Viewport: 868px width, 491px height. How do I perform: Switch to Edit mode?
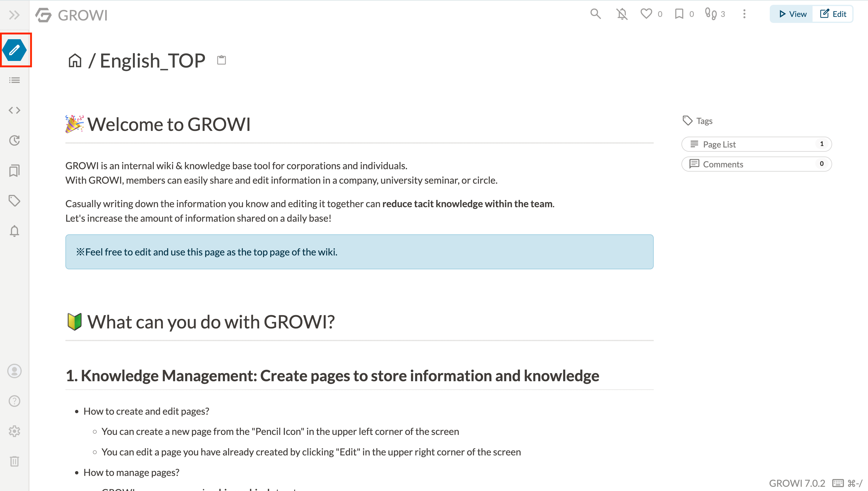click(x=833, y=14)
